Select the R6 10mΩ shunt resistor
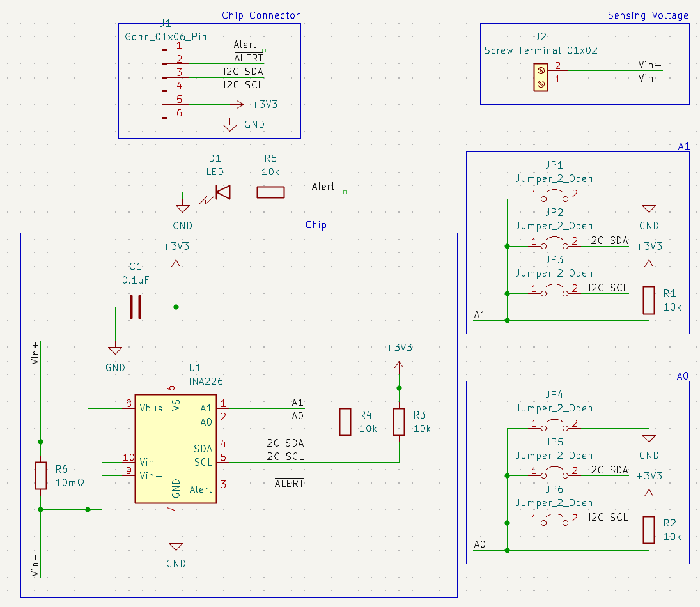Screen dimensions: 700x607 [41, 475]
